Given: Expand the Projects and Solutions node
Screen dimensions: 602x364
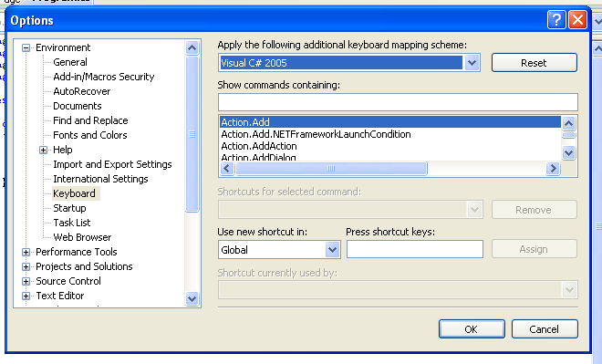Looking at the screenshot, I should click(x=26, y=267).
